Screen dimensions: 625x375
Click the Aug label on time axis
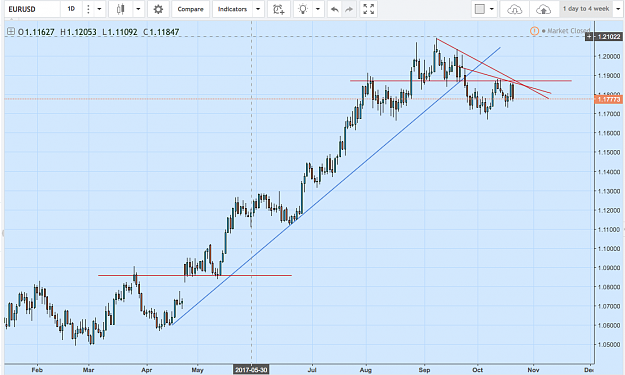point(366,370)
